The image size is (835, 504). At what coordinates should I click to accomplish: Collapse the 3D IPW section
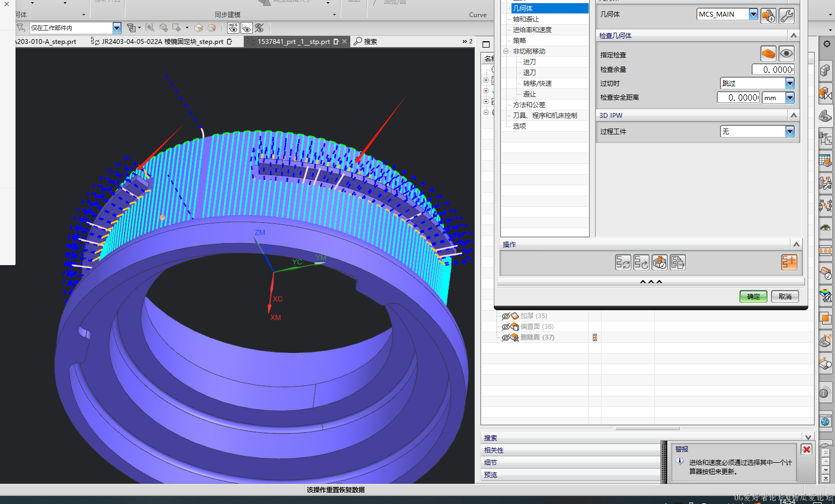(794, 115)
